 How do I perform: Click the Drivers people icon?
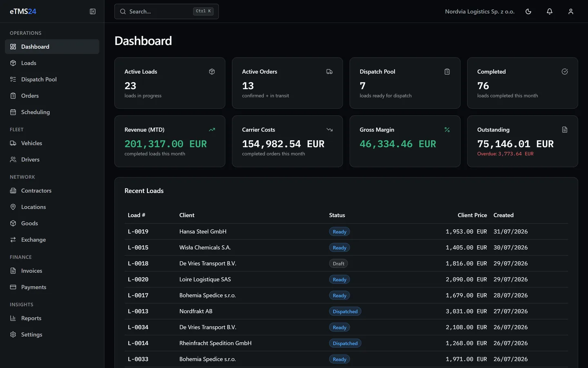[13, 159]
